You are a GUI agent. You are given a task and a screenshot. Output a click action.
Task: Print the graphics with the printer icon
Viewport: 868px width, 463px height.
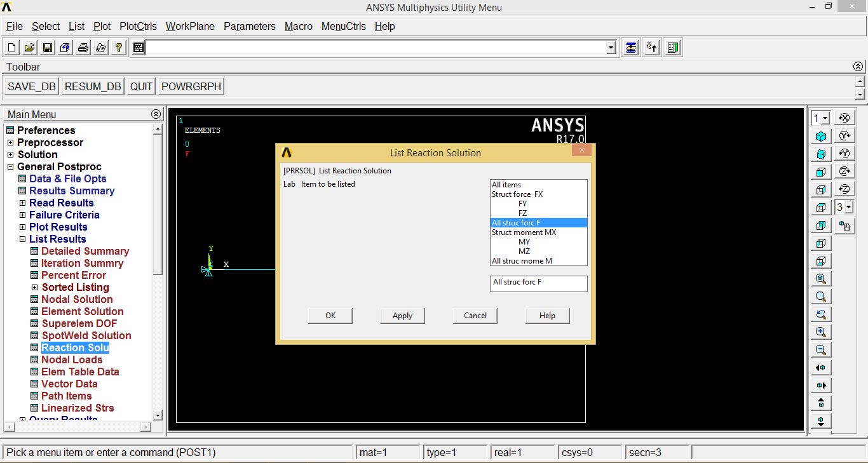pyautogui.click(x=83, y=46)
